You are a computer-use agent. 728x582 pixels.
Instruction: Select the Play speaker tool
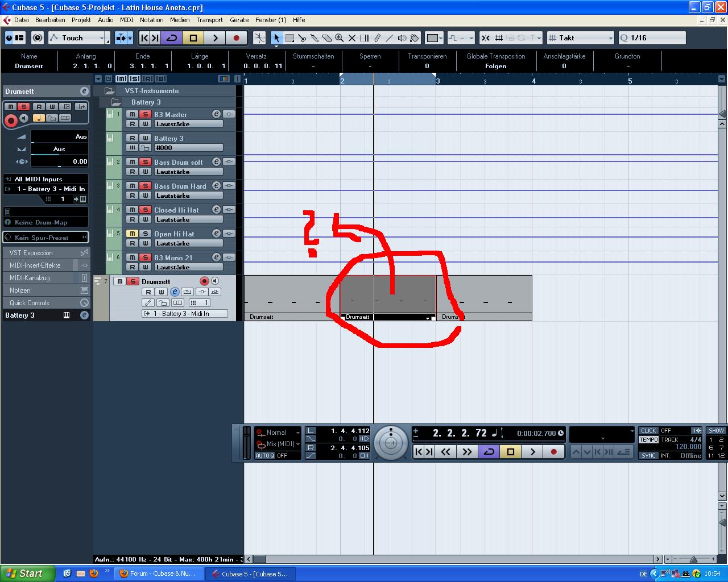point(402,38)
